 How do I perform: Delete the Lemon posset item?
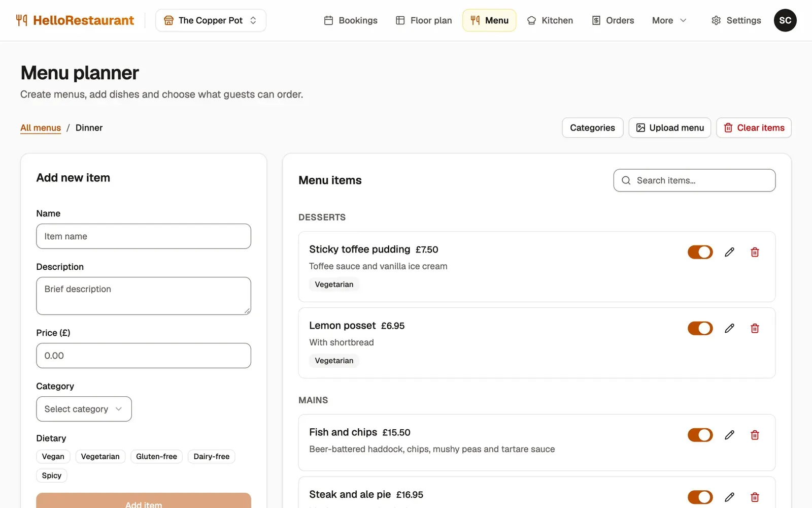coord(755,328)
